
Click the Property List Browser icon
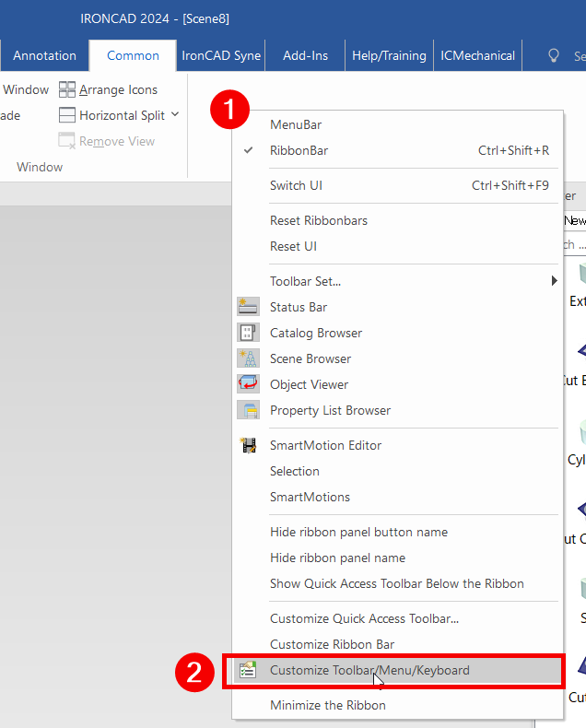(x=248, y=410)
